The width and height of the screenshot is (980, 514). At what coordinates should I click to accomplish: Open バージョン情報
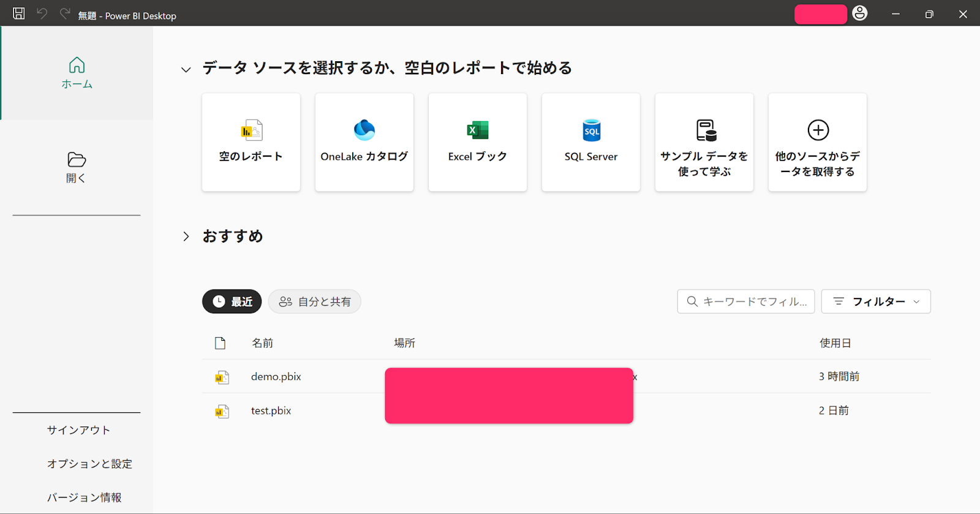click(x=85, y=497)
